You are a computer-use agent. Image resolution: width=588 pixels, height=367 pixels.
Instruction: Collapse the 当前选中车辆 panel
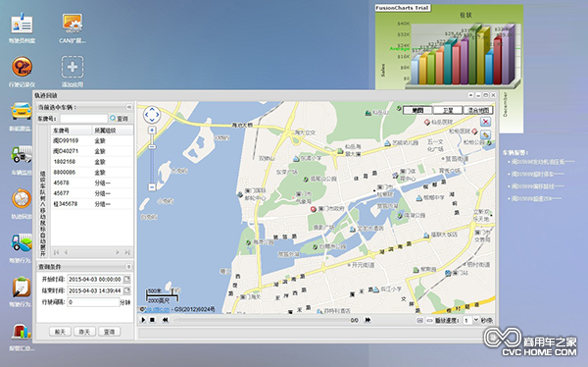(128, 107)
